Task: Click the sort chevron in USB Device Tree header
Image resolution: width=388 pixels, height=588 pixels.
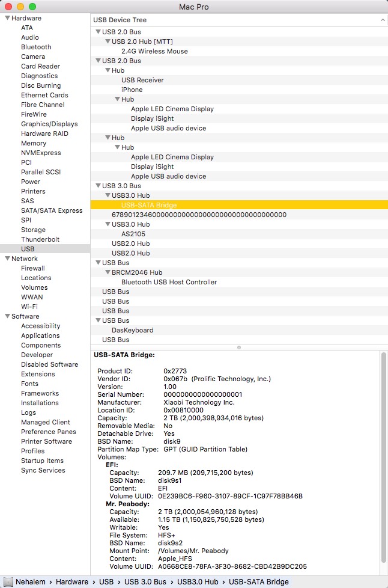Action: 383,20
